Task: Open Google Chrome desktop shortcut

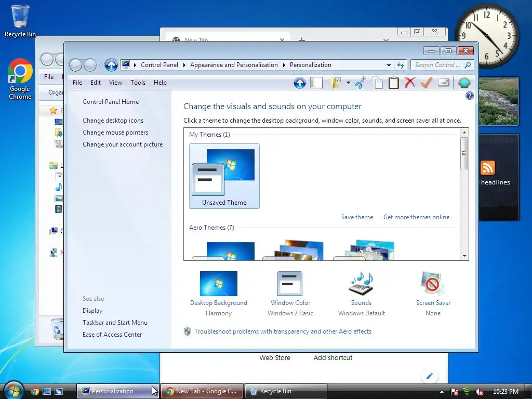Action: pyautogui.click(x=20, y=79)
